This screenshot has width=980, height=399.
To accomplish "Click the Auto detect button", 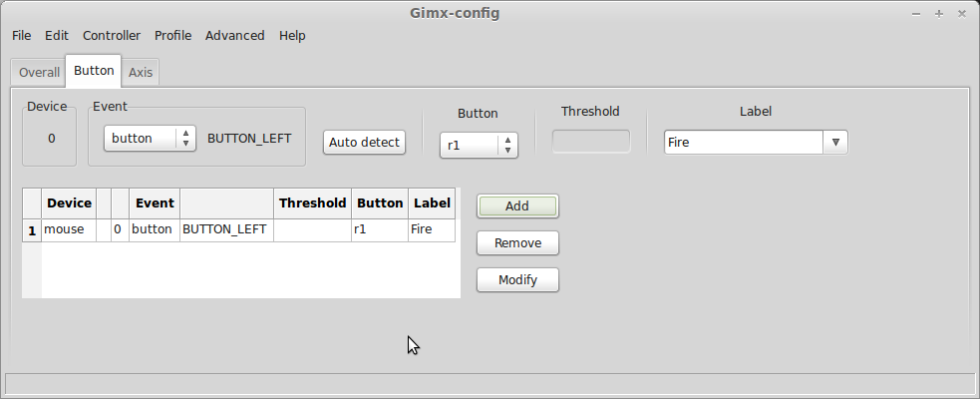I will click(364, 143).
